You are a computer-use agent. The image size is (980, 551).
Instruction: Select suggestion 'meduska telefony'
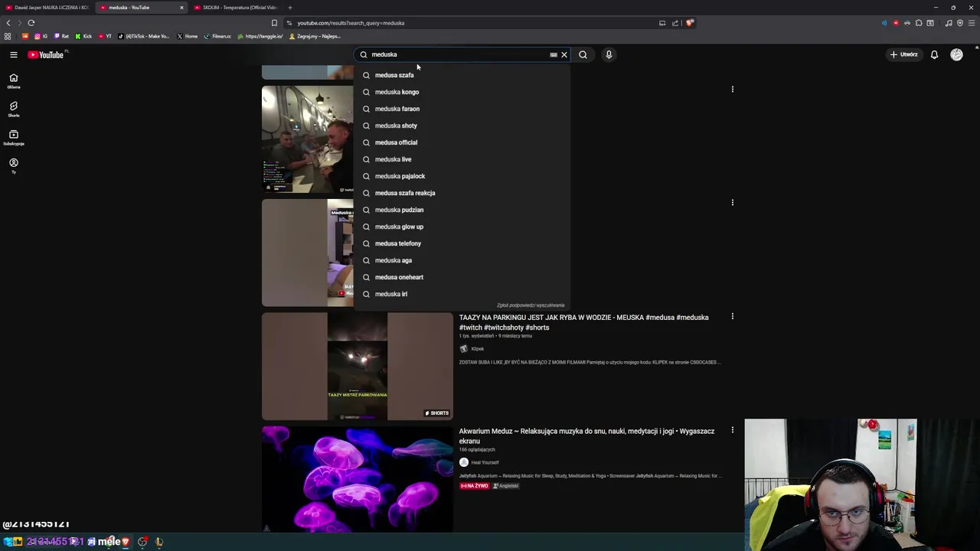(x=462, y=243)
